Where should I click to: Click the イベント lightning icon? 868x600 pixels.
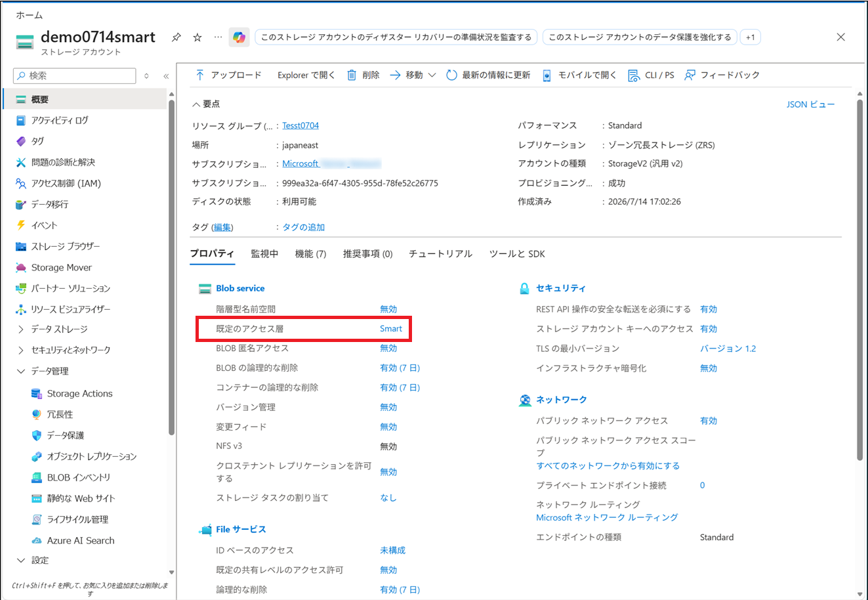[x=21, y=225]
